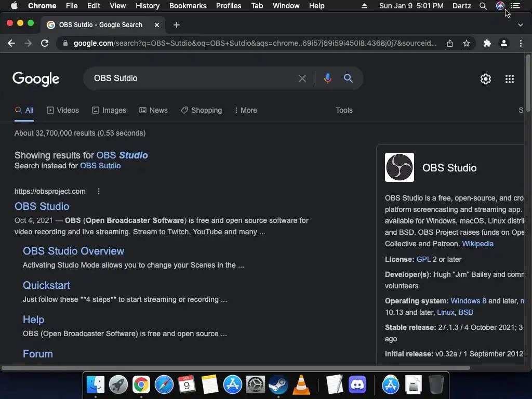Open the Chrome profile avatar button
The height and width of the screenshot is (399, 532).
pos(504,43)
